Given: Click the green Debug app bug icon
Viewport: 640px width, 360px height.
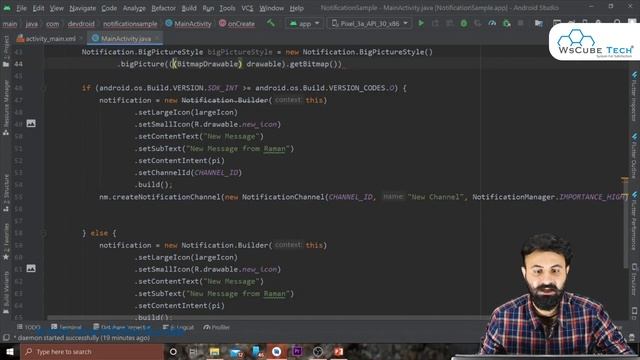Looking at the screenshot, I should [464, 24].
